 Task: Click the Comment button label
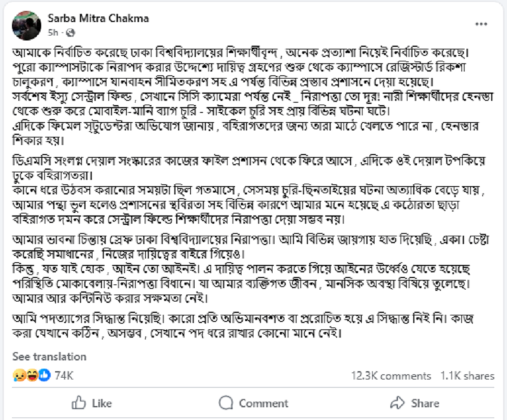point(264,403)
